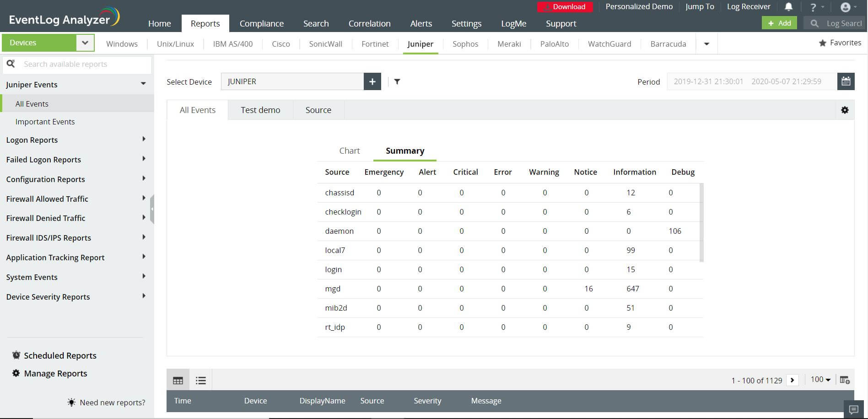
Task: Go to next page of results
Action: (x=793, y=380)
